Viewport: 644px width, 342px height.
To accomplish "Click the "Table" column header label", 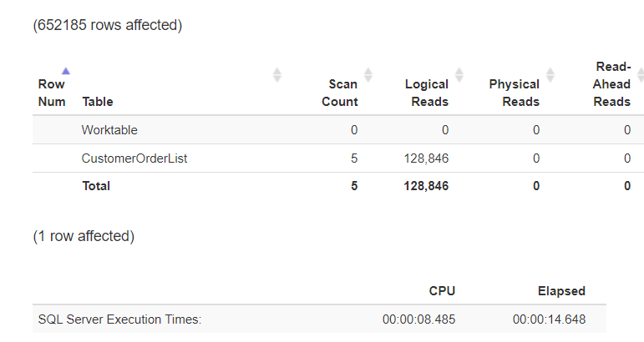I will [x=98, y=102].
